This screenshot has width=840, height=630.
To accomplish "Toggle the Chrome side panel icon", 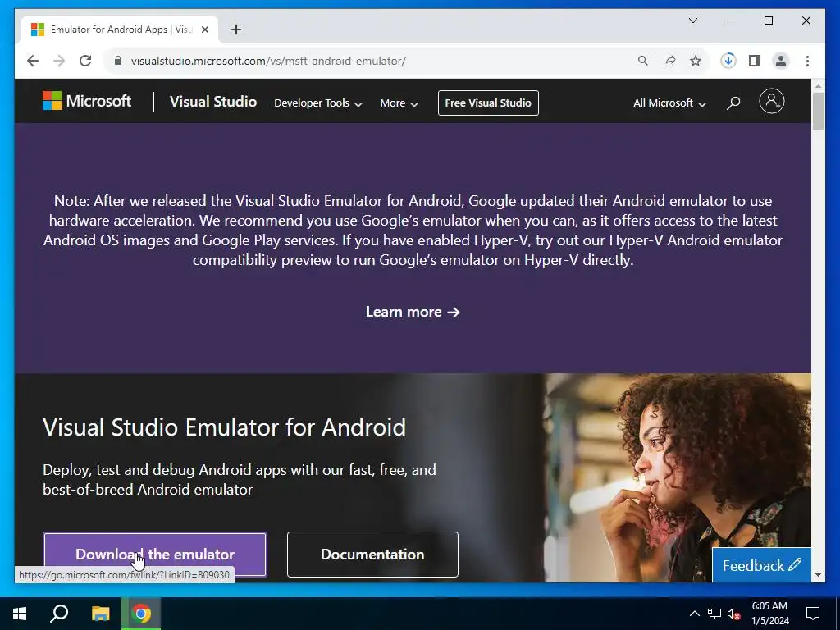I will click(x=755, y=61).
